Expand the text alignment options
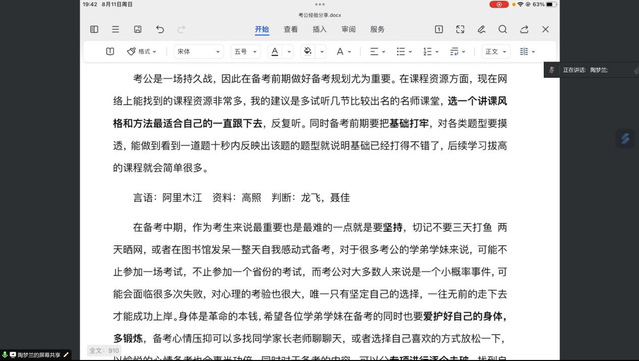The height and width of the screenshot is (361, 639). [377, 52]
